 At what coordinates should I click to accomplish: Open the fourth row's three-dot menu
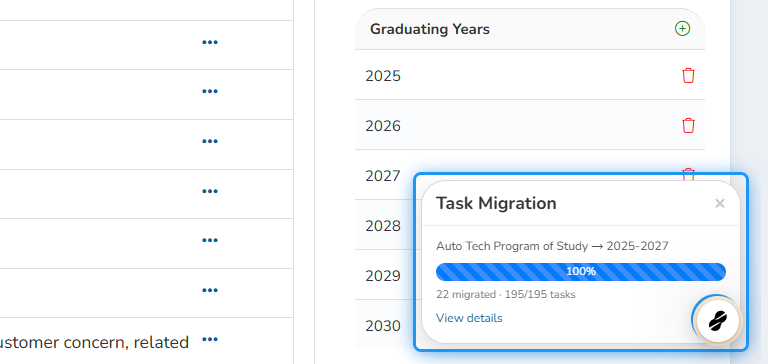click(210, 191)
